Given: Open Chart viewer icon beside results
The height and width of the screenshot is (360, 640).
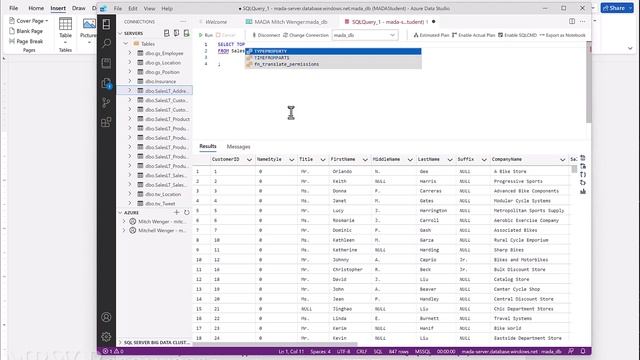Looking at the screenshot, I should point(582,191).
